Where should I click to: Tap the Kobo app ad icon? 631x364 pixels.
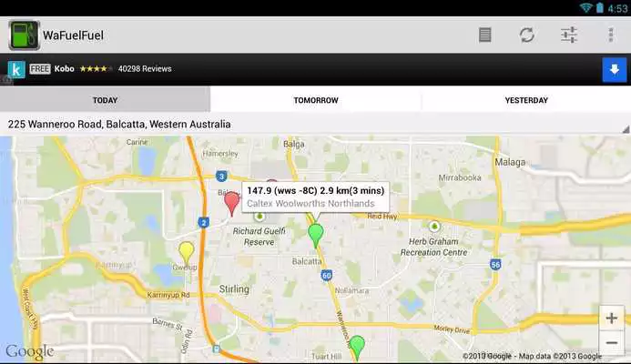(16, 69)
